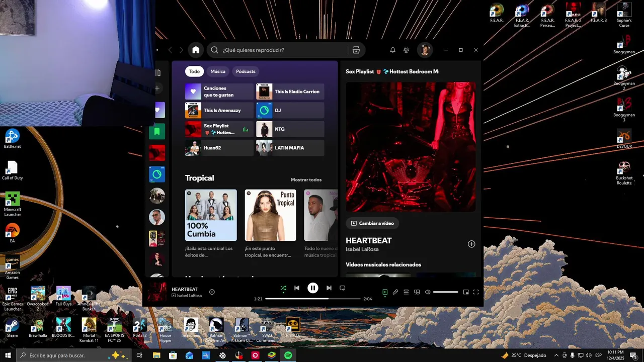Pause the current song
644x362 pixels.
(313, 288)
